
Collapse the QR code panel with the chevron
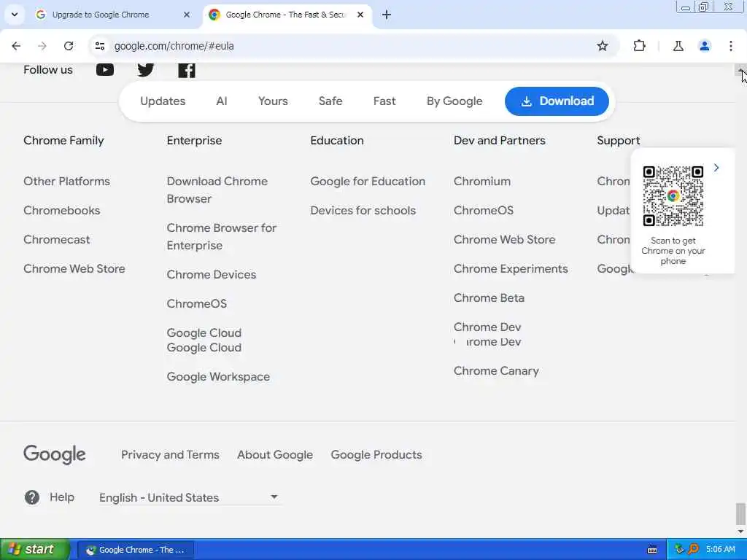click(x=716, y=168)
